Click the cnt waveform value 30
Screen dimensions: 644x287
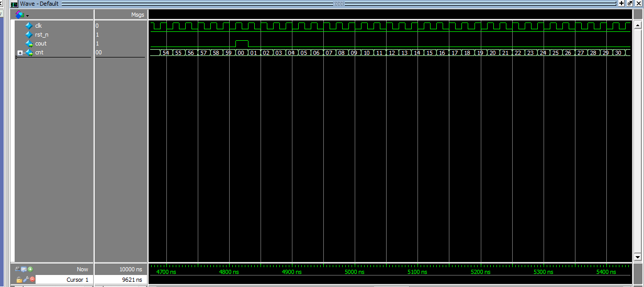[x=618, y=53]
